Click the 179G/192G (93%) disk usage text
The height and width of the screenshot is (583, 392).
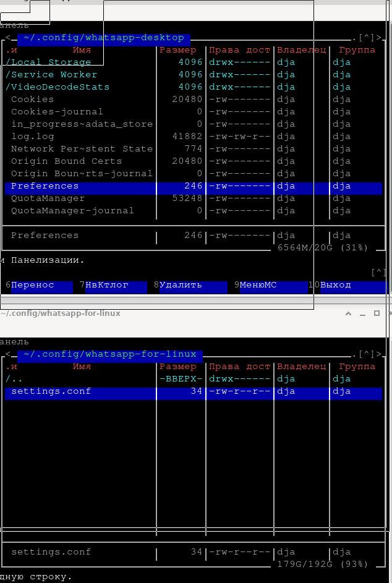pos(323,564)
